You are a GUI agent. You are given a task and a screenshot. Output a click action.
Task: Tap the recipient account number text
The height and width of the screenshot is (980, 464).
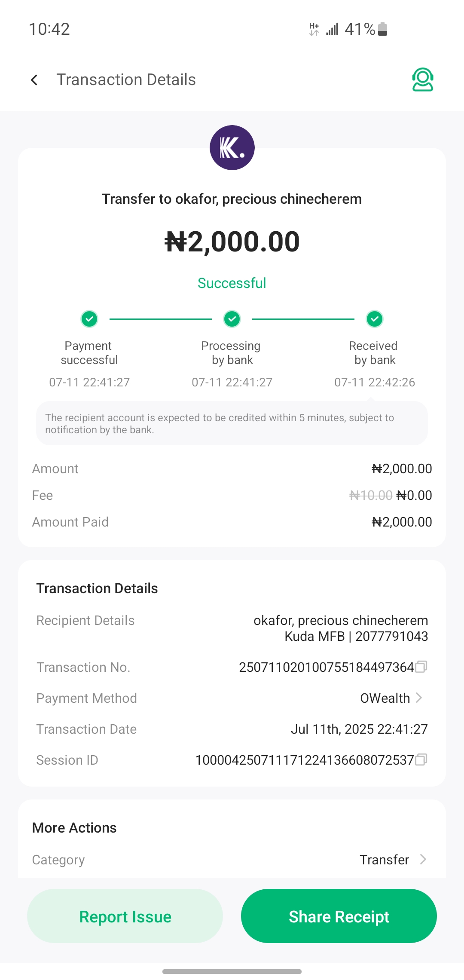click(391, 637)
